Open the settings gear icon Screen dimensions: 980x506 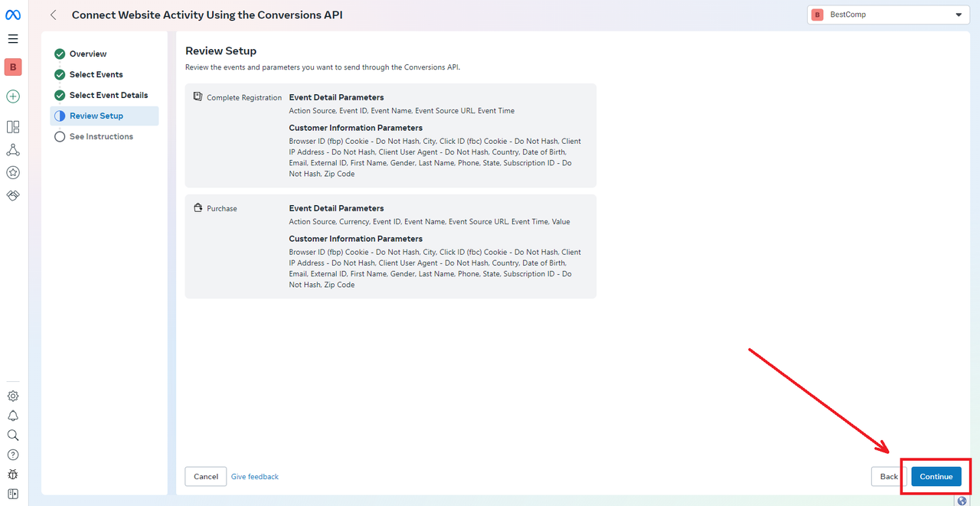tap(13, 396)
